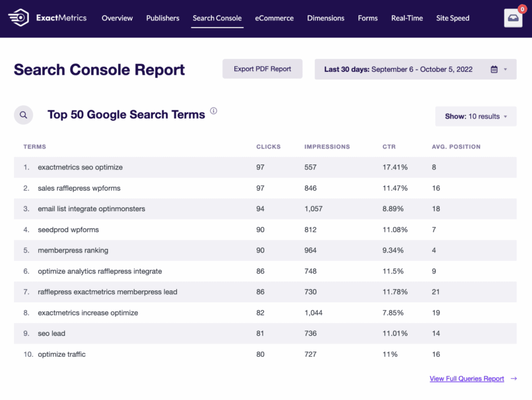The height and width of the screenshot is (400, 532).
Task: Click impressions value 1,044
Action: click(x=313, y=313)
